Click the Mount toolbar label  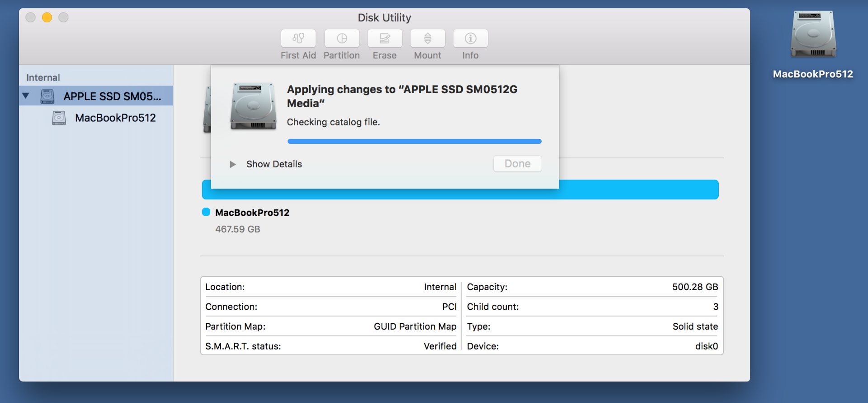(428, 55)
